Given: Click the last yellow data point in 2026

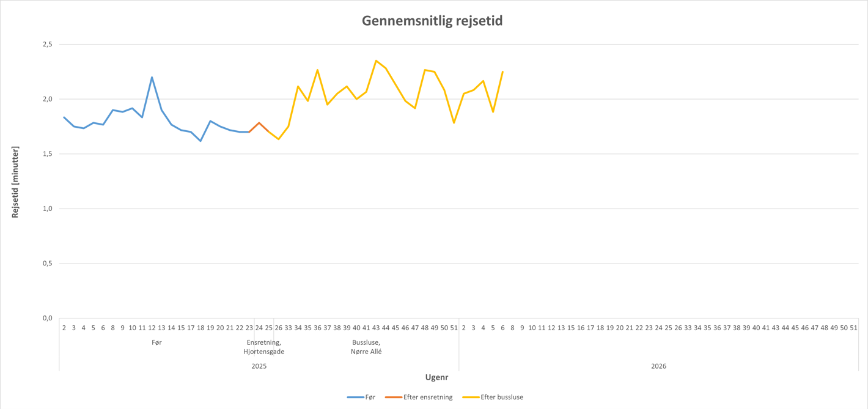Looking at the screenshot, I should tap(502, 72).
